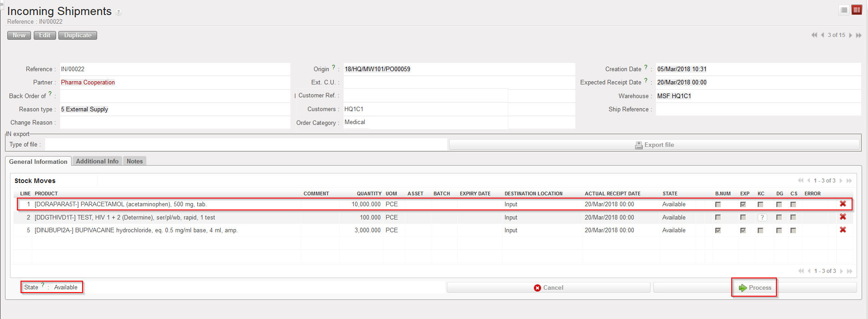Click the KC question mark on HIV test line
The height and width of the screenshot is (319, 868).
tap(762, 218)
